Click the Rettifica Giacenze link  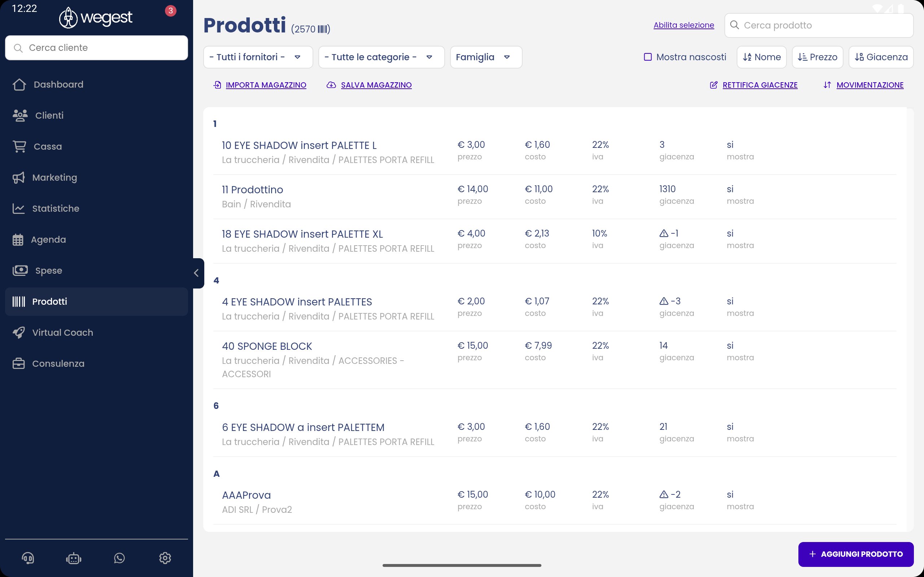[759, 85]
